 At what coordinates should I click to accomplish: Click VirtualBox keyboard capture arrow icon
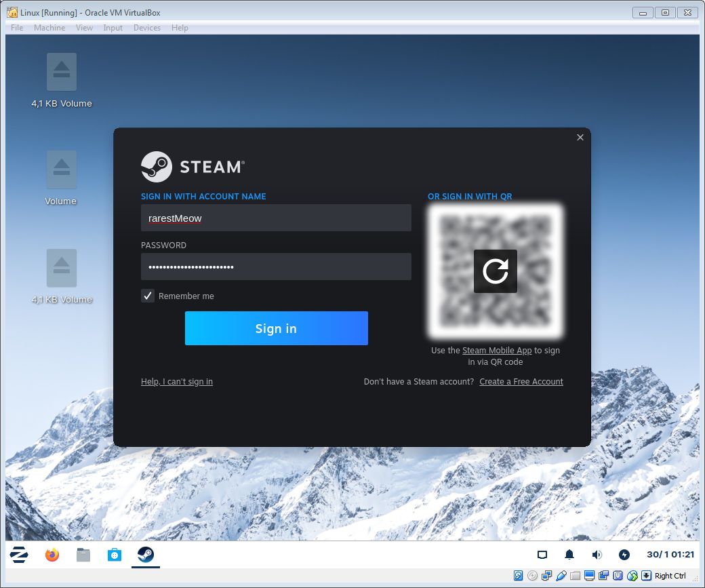point(646,575)
